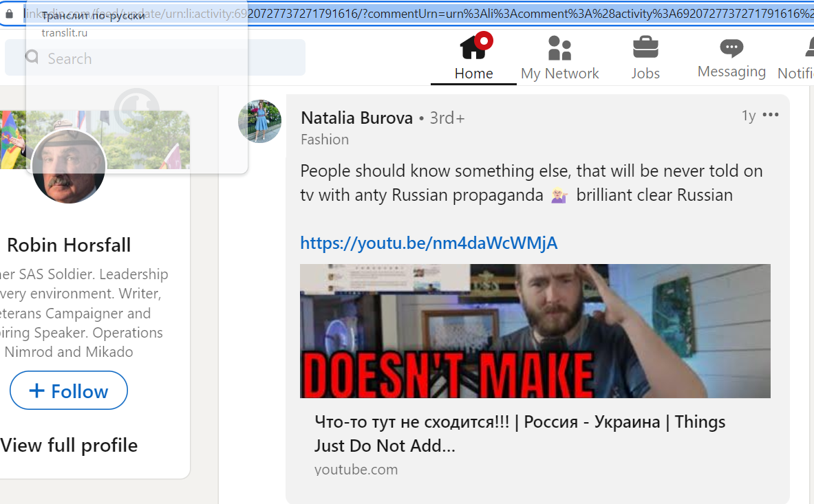
Task: Click Follow button for Robin Horsfall
Action: pyautogui.click(x=69, y=391)
